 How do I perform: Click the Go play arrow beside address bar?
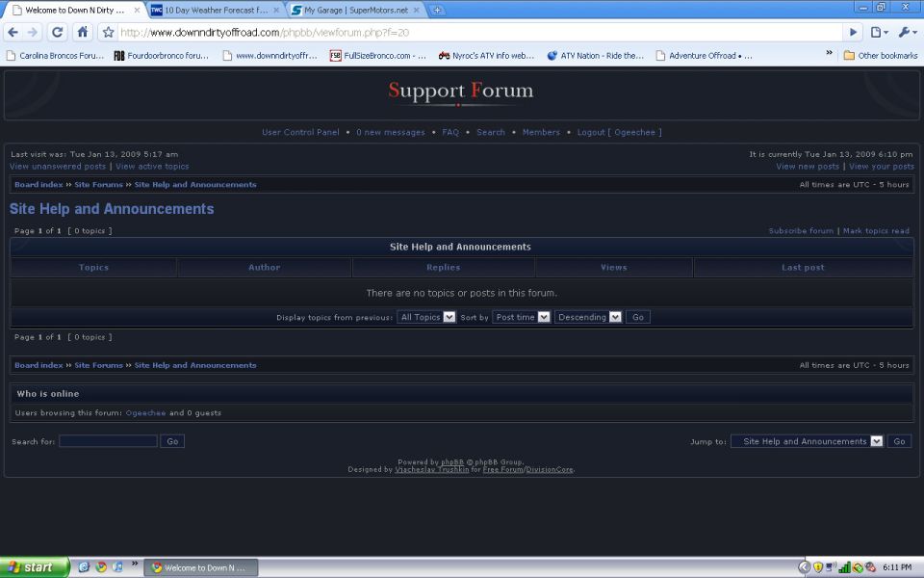tap(853, 33)
